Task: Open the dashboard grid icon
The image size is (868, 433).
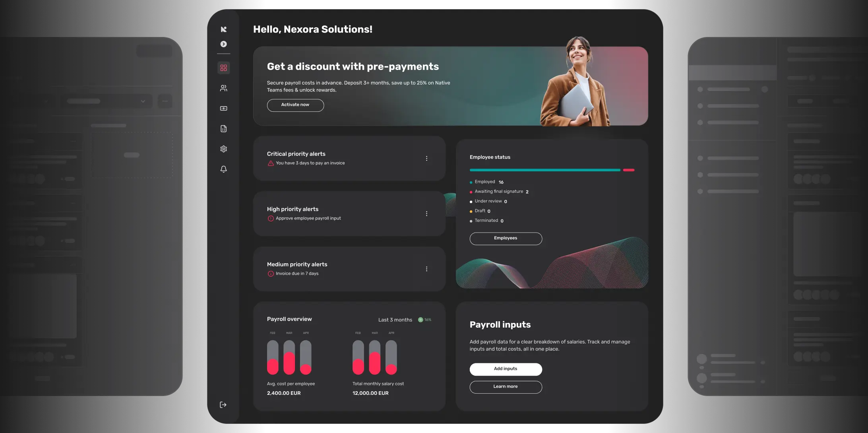Action: pyautogui.click(x=223, y=68)
